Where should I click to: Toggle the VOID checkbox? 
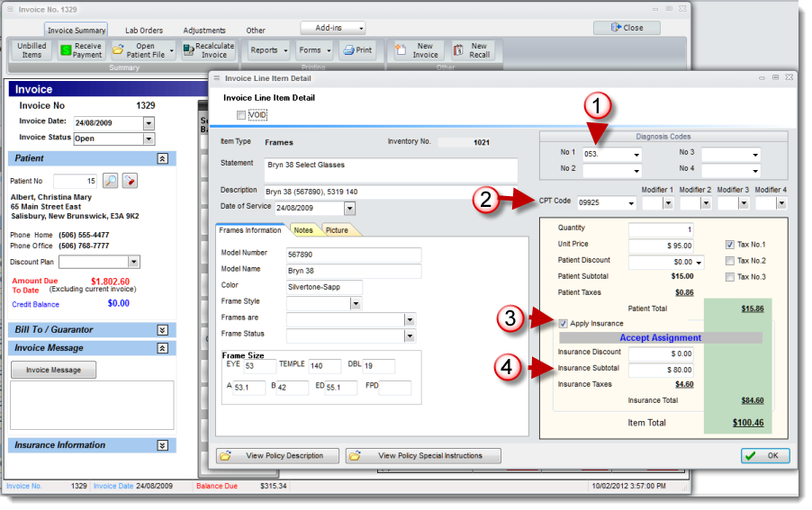[x=240, y=115]
